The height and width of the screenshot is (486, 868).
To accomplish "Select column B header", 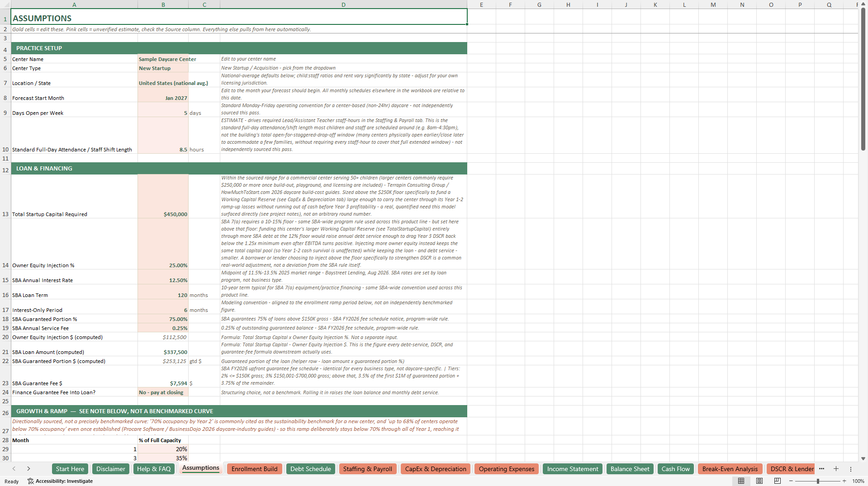I will click(x=163, y=5).
